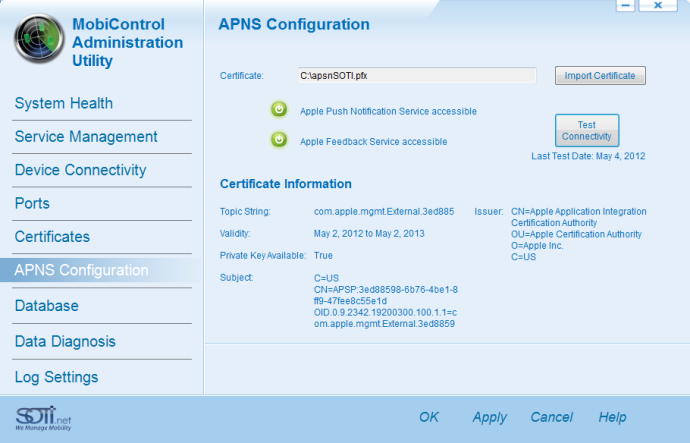Click the 'MobiControl Administration Utility' title text
This screenshot has width=690, height=443.
[128, 42]
